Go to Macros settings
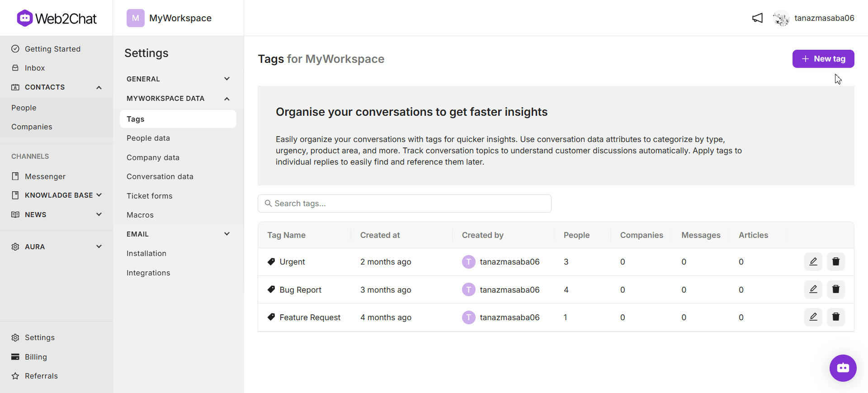This screenshot has width=868, height=393. [140, 215]
